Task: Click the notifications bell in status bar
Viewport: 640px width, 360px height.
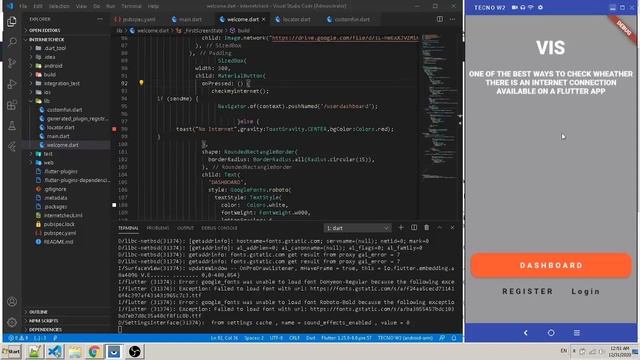Action: 454,338
